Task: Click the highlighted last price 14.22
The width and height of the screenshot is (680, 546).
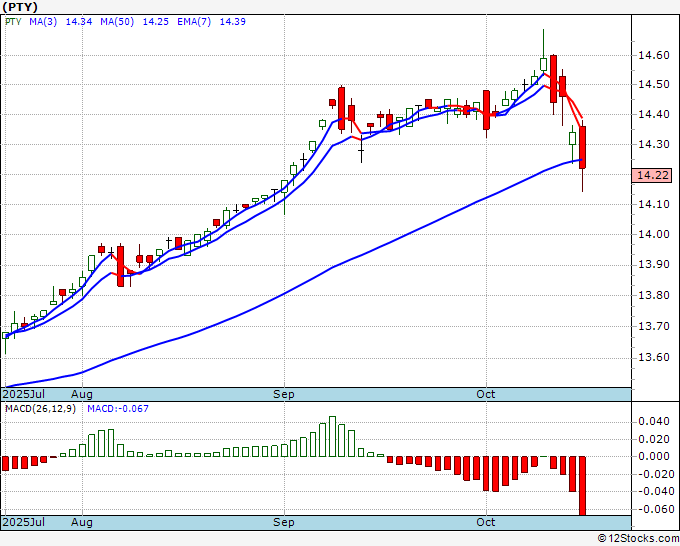Action: (652, 176)
